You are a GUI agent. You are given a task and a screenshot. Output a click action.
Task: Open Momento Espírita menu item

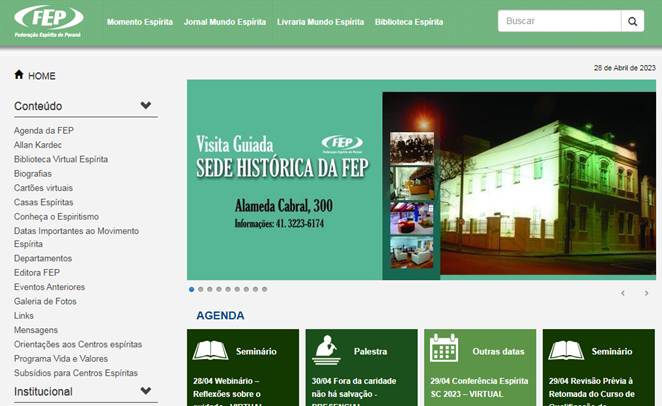(140, 22)
